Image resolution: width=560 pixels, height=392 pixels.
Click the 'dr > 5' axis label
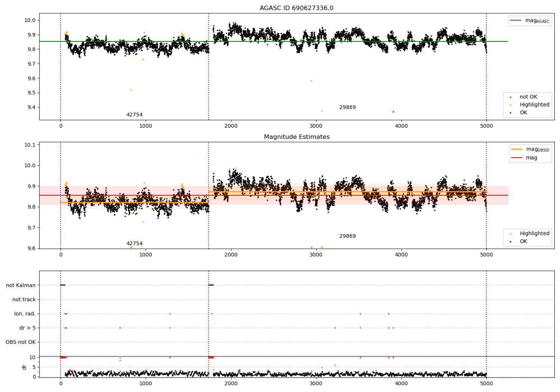tap(28, 328)
